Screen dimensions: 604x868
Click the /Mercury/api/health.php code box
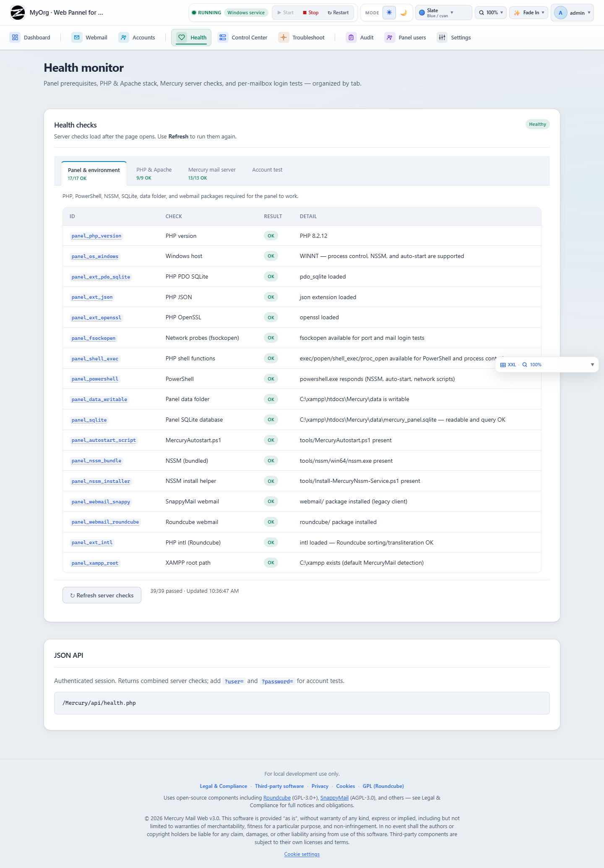click(302, 703)
